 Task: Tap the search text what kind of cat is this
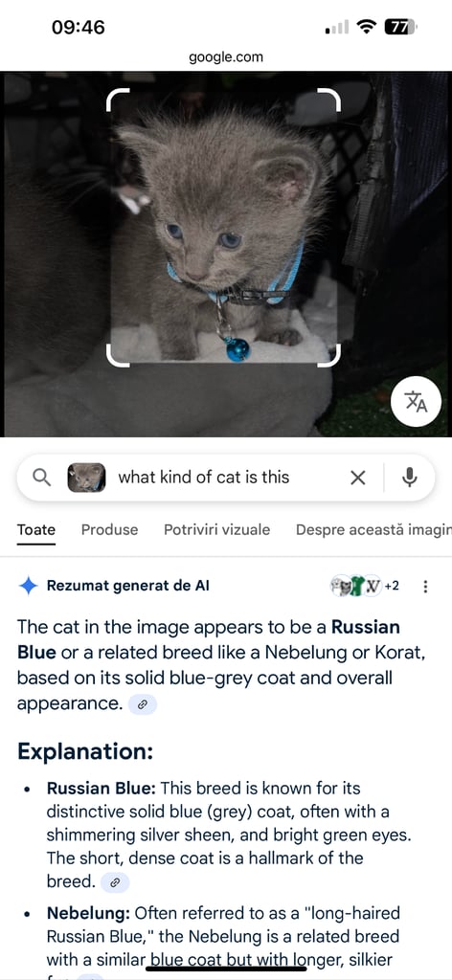tap(204, 478)
